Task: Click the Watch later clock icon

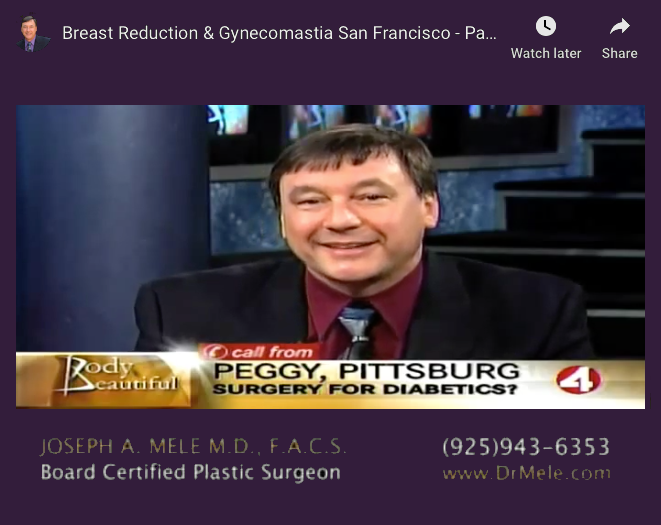Action: coord(546,26)
